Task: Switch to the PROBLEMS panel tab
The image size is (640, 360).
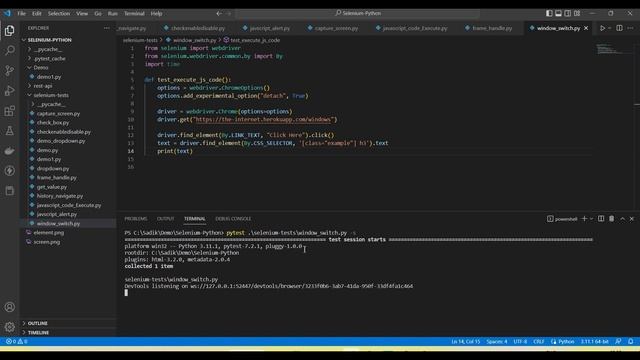Action: (136, 219)
